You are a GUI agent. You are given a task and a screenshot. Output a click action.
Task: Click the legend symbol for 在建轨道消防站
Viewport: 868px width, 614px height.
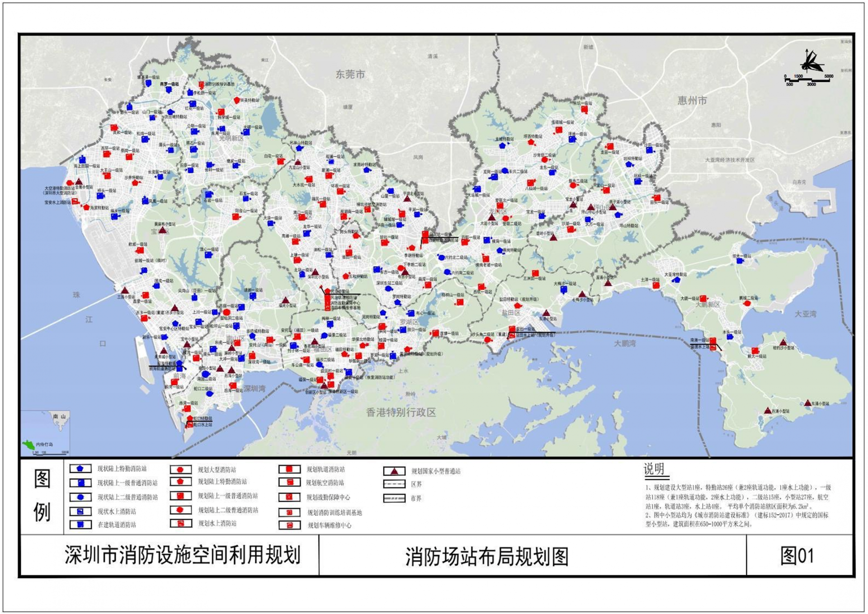(80, 525)
